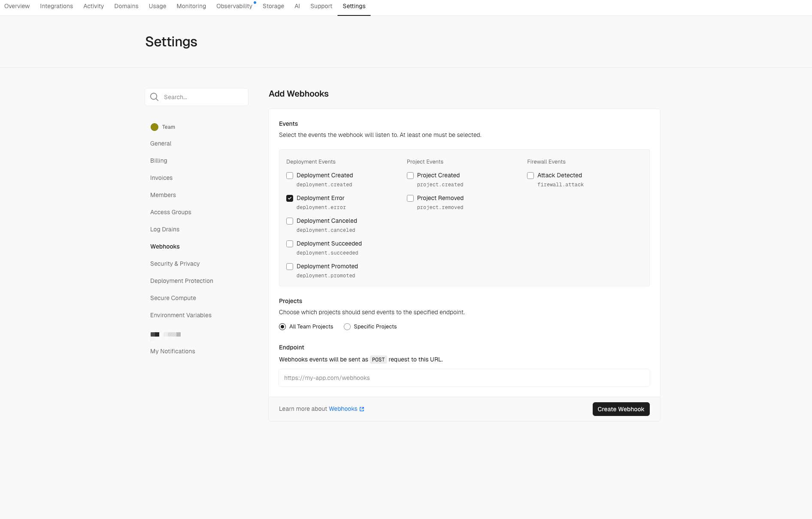This screenshot has width=812, height=519.
Task: Tick Deployment Succeeded checkbox
Action: click(290, 244)
